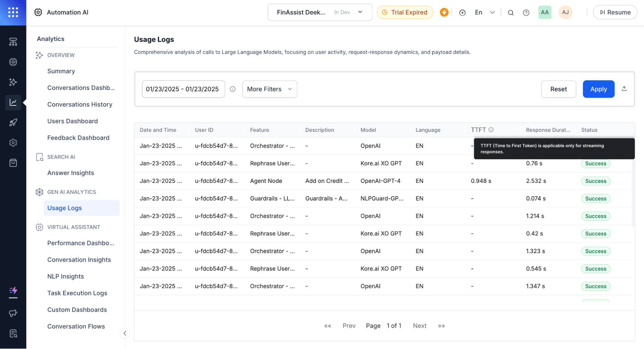The width and height of the screenshot is (644, 349).
Task: Select Task Execution Logs in menu
Action: pos(77,293)
